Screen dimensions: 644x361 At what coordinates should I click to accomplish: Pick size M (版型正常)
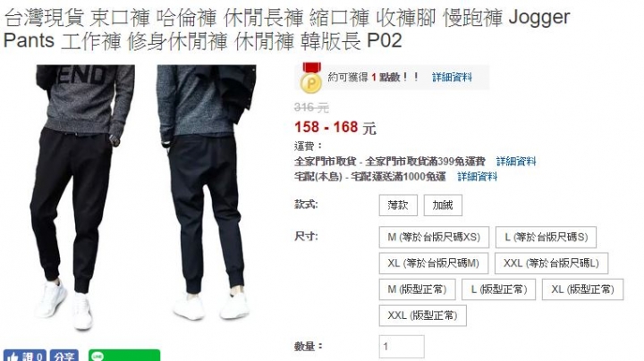[418, 290]
